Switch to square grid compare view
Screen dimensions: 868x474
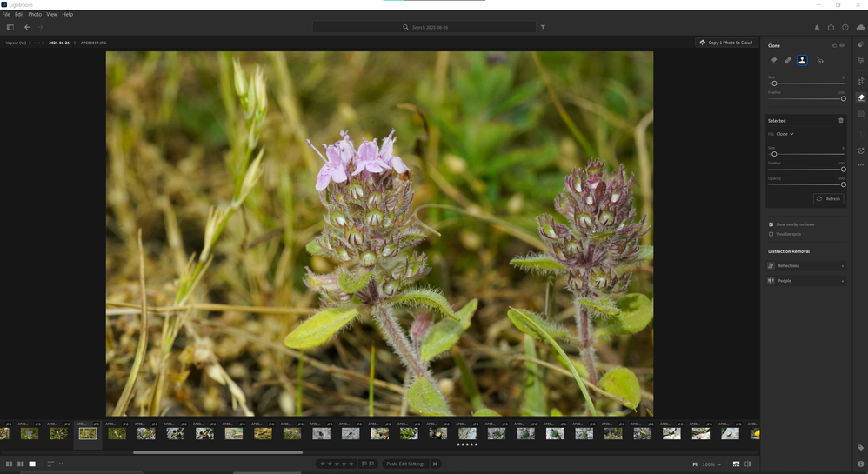click(x=21, y=464)
